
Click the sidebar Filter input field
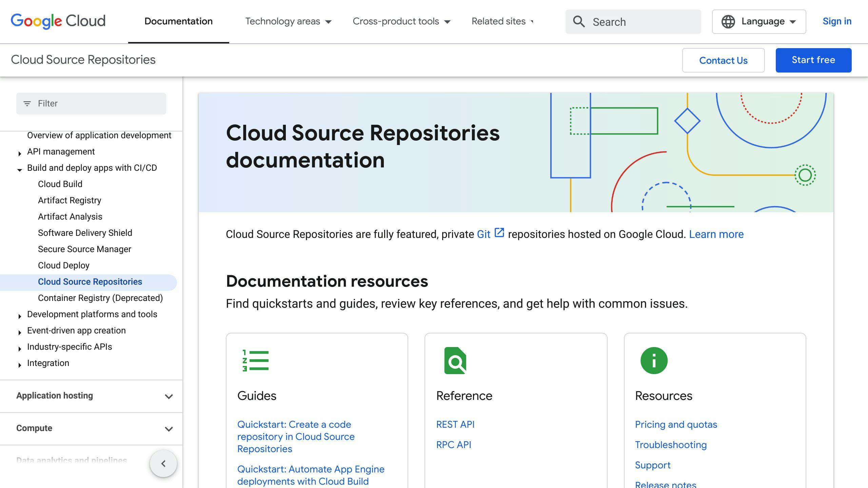[x=91, y=103]
